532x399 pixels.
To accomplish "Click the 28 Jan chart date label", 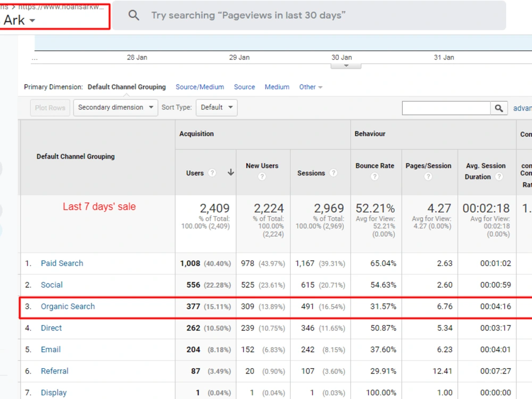I will point(137,57).
